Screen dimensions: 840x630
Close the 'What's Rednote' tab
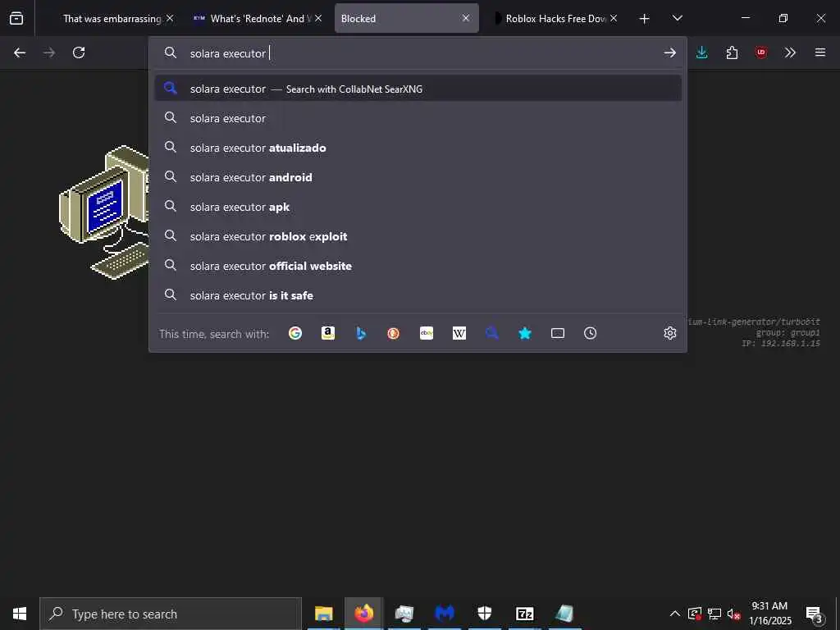point(318,18)
